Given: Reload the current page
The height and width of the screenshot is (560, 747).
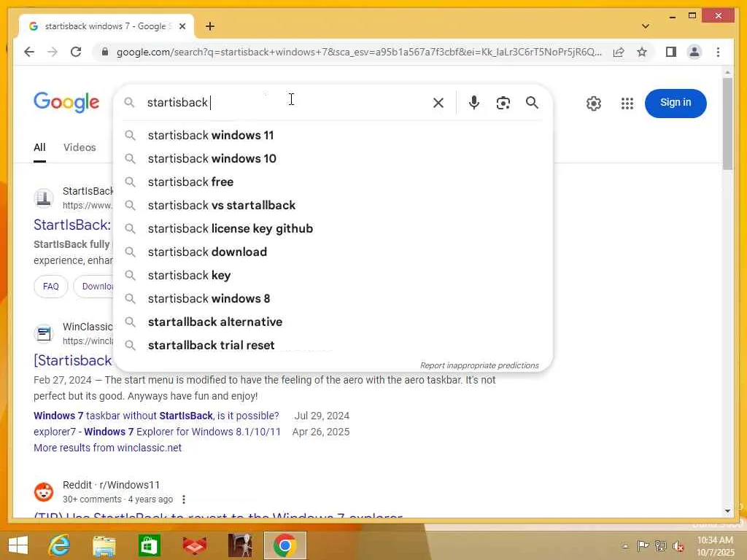Looking at the screenshot, I should point(76,52).
